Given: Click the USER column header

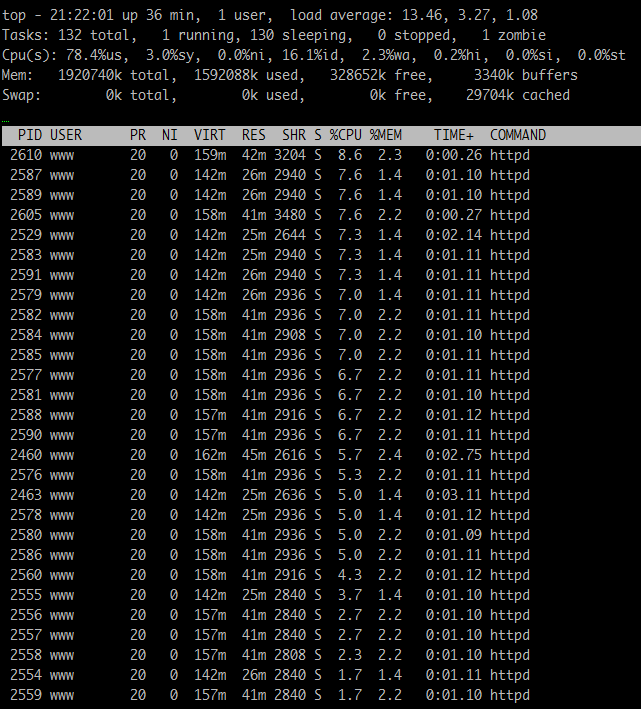Looking at the screenshot, I should click(x=66, y=135).
